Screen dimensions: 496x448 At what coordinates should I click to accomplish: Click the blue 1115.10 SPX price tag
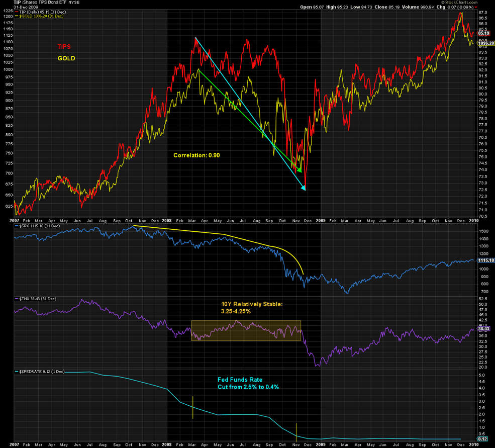pos(485,260)
